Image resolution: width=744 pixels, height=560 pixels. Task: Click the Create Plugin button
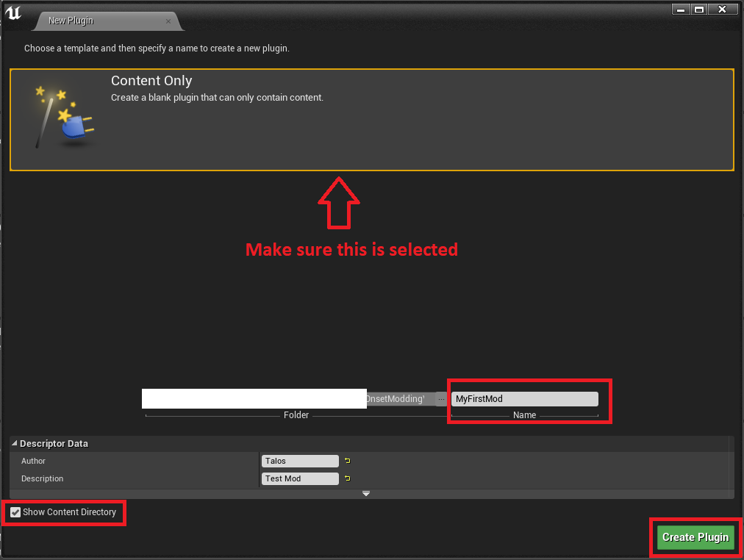[695, 537]
